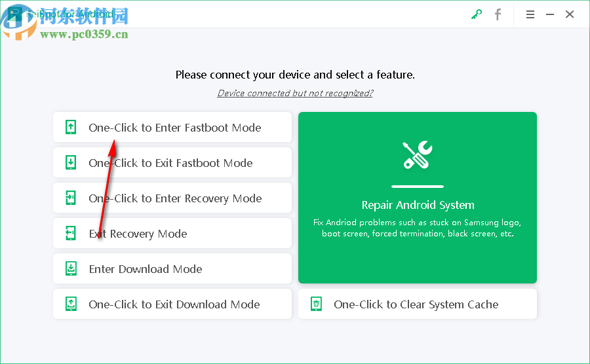Click the Enter Recovery Mode icon

(x=71, y=198)
